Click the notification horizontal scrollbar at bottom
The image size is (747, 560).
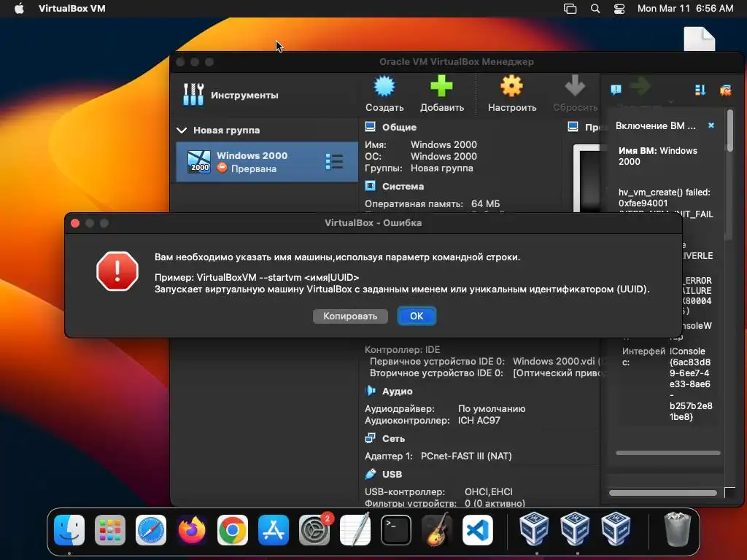[x=662, y=493]
